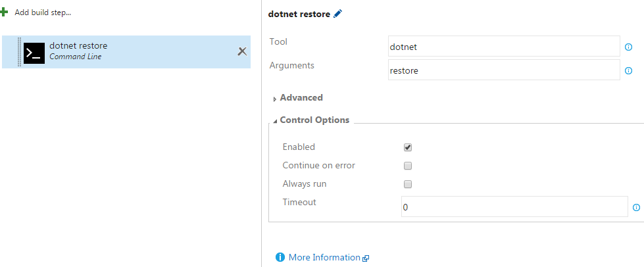The height and width of the screenshot is (267, 644).
Task: Grab the drag handle of dotnet restore step
Action: (x=20, y=52)
